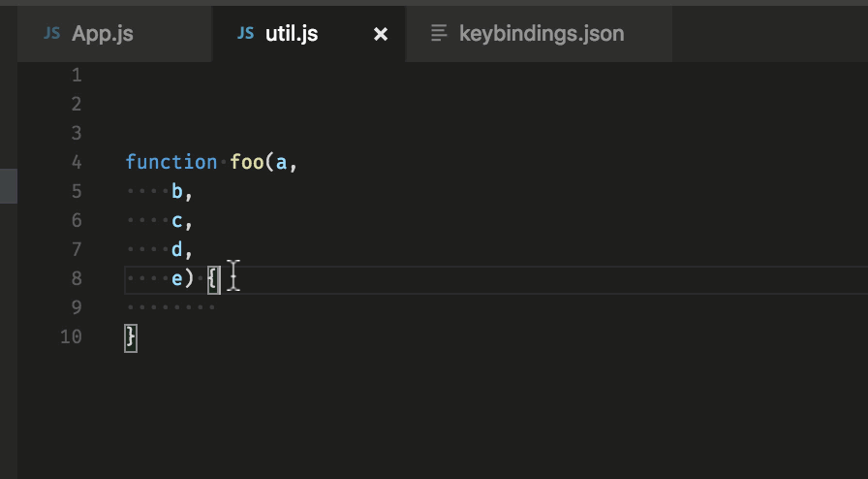Close the util.js tab
The width and height of the screenshot is (868, 479).
[x=381, y=34]
